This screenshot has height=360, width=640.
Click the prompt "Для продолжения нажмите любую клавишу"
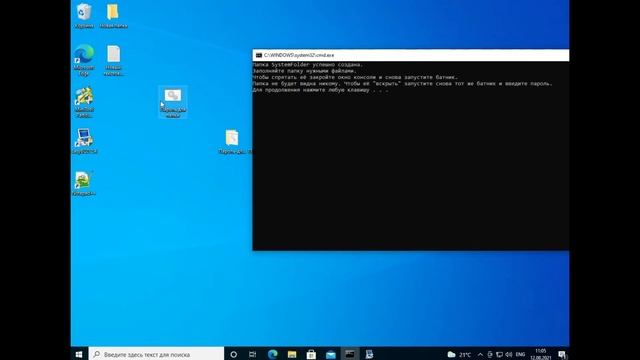pos(320,90)
